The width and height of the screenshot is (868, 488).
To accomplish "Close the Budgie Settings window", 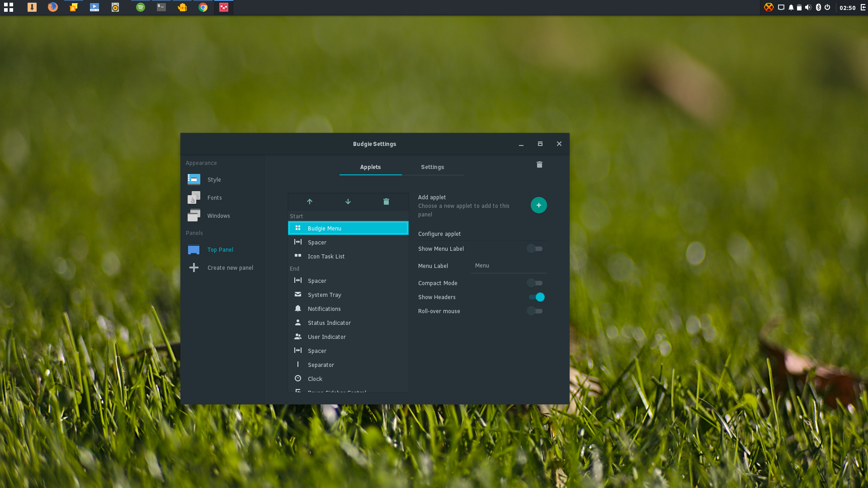I will point(559,144).
